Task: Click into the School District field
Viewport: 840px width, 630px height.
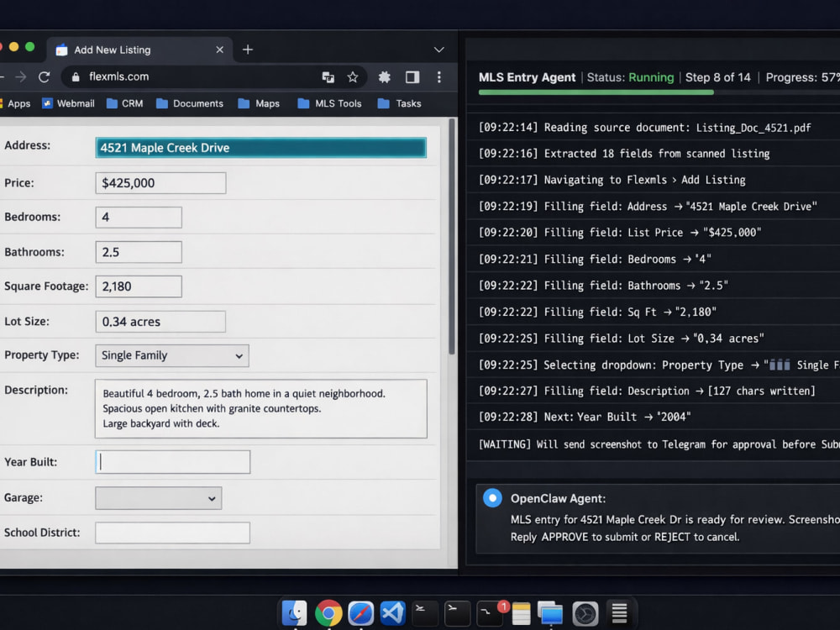Action: (x=172, y=533)
